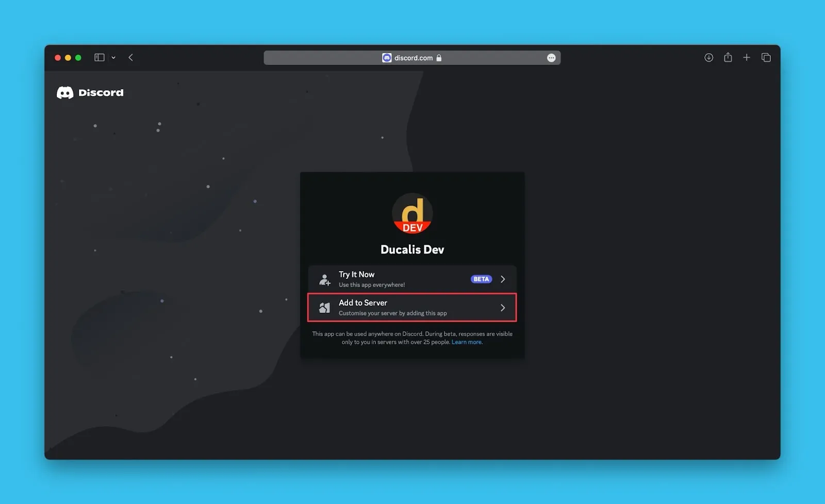
Task: Open a new tab with the plus icon
Action: click(746, 58)
